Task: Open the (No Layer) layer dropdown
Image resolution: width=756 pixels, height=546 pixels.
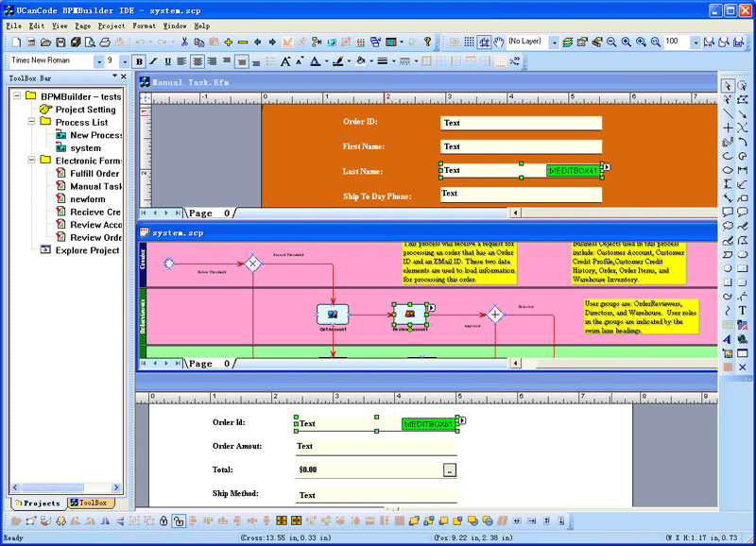Action: pos(554,43)
